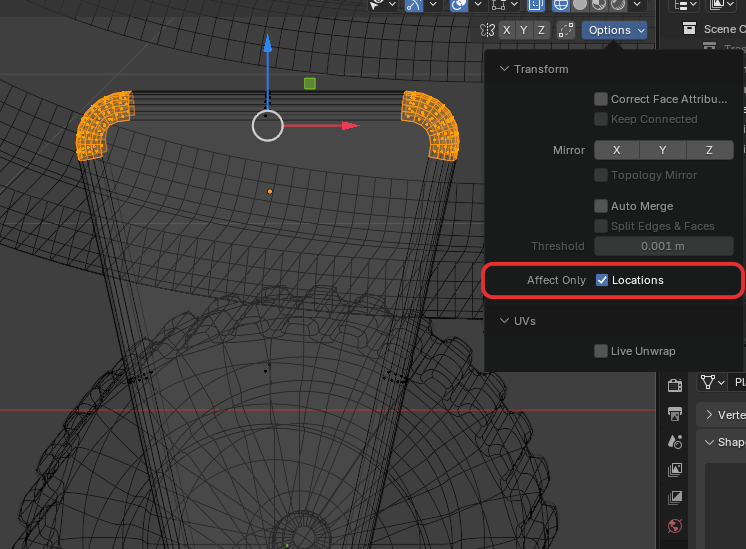
Task: Open the Output properties printer tab
Action: 675,413
